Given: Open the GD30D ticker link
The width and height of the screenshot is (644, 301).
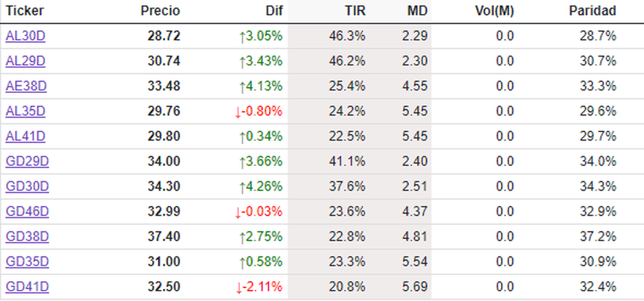Looking at the screenshot, I should pos(27,187).
